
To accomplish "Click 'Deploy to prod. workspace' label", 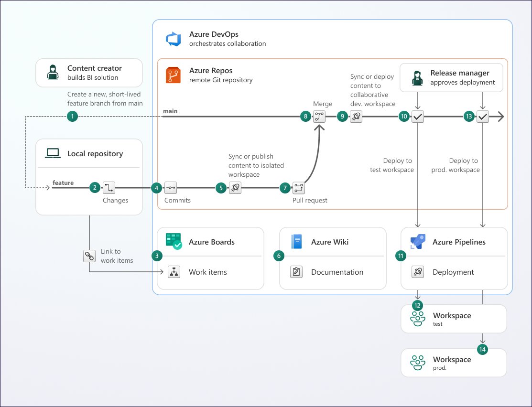I will tap(456, 165).
